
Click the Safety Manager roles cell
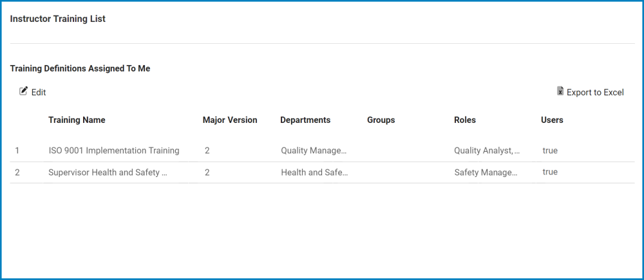[x=486, y=173]
